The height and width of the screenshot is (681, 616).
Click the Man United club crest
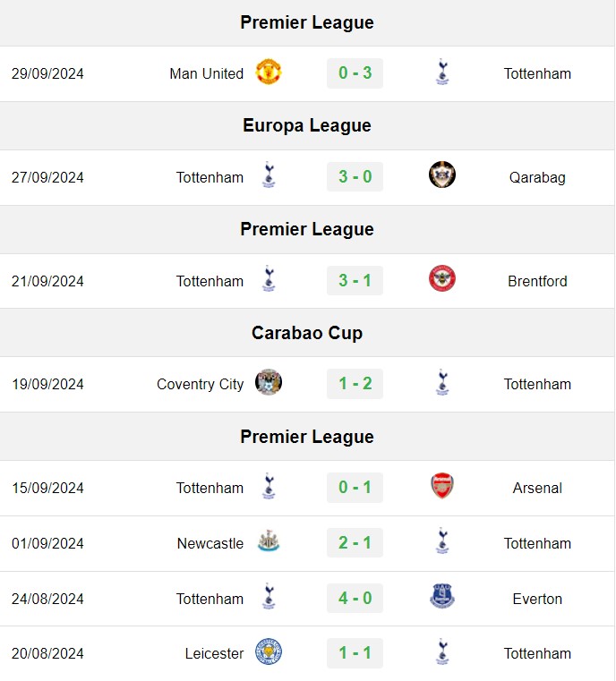coord(269,72)
